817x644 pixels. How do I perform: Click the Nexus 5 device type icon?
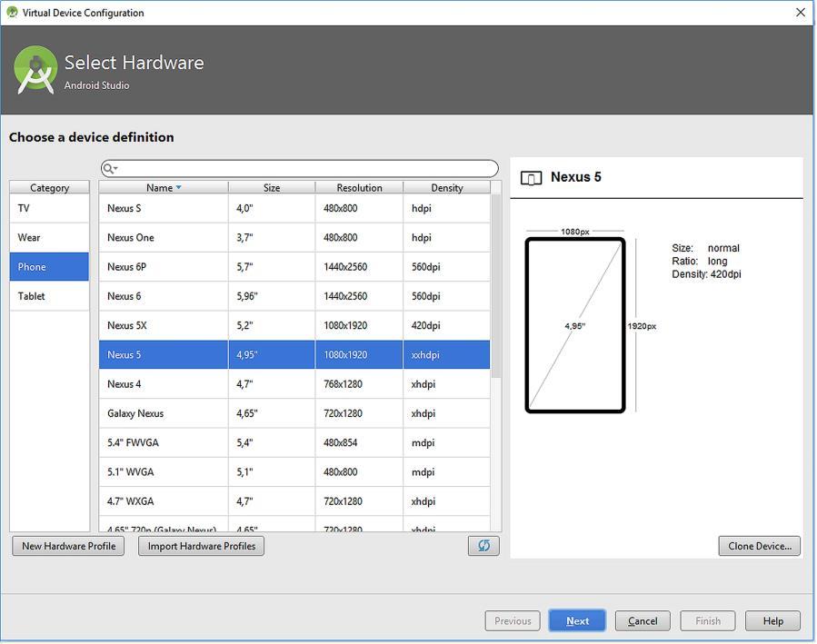(x=531, y=178)
